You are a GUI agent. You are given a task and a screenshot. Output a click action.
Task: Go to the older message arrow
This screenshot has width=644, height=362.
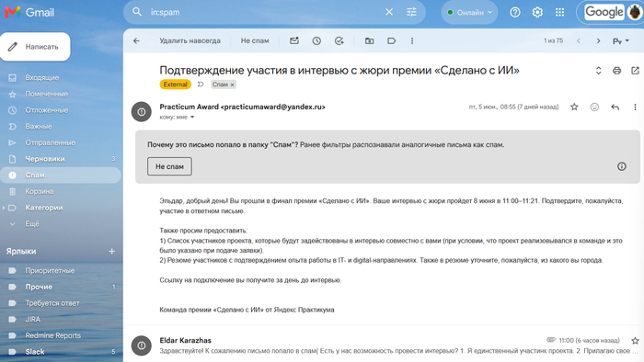pyautogui.click(x=598, y=40)
